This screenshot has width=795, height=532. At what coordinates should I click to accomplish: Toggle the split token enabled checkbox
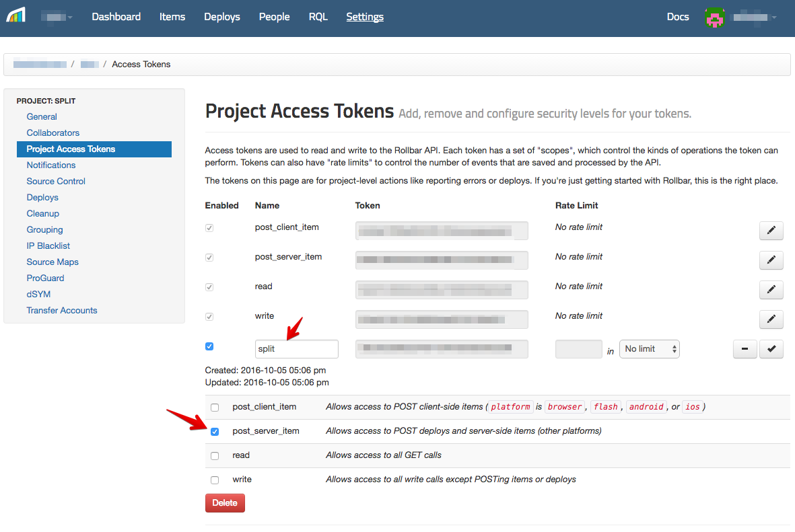[209, 346]
